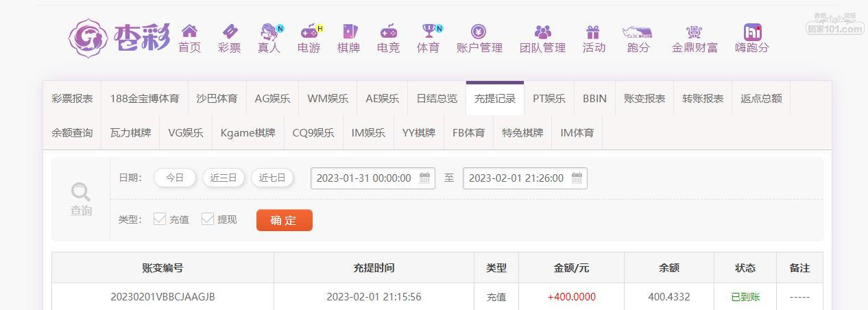Open the 体育 trophy icon
868x310 pixels.
[429, 31]
